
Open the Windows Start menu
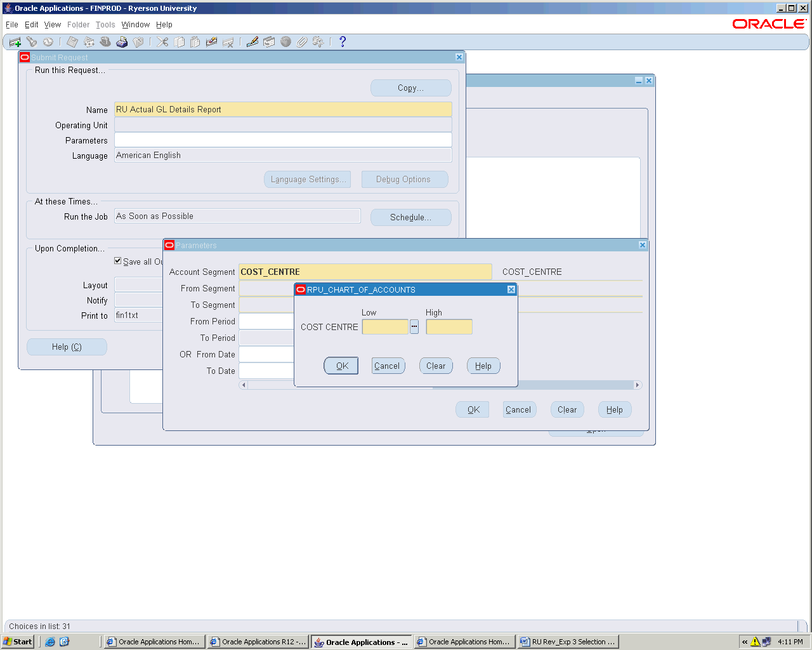18,642
